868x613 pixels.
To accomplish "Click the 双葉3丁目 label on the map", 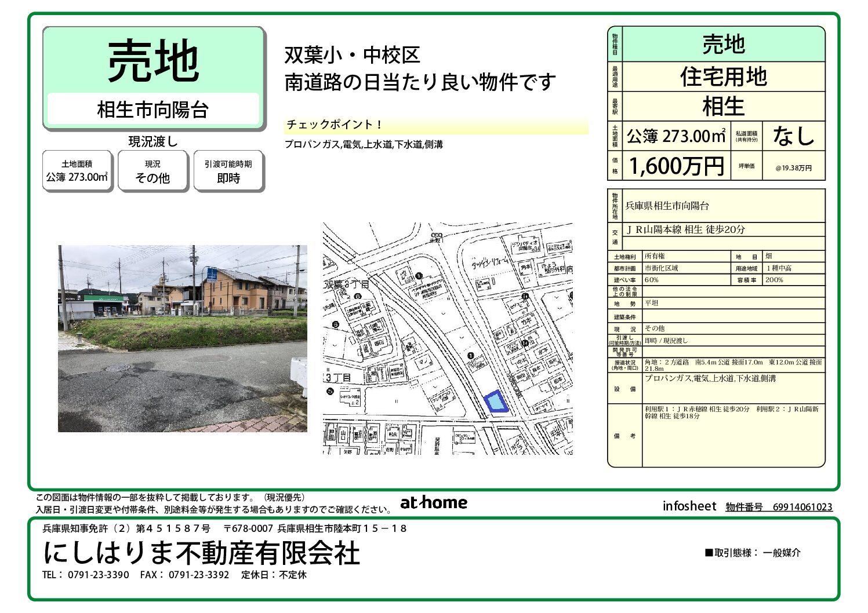I will (x=347, y=284).
